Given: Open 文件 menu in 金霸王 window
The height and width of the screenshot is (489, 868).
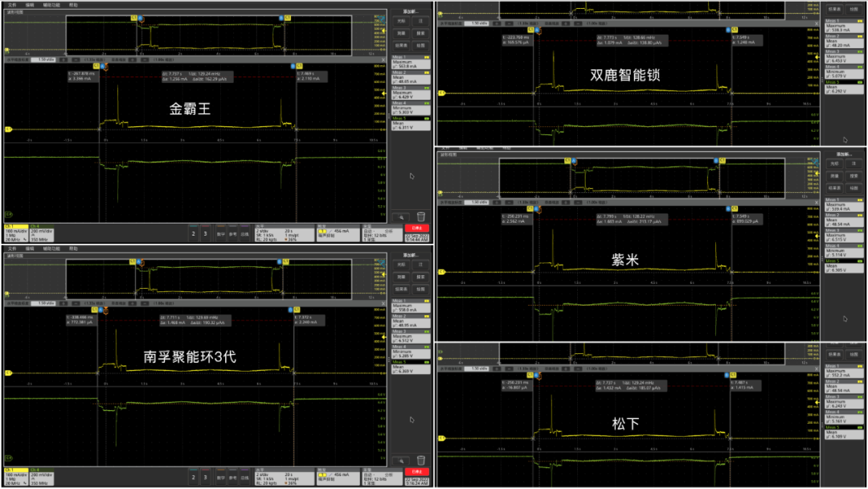Looking at the screenshot, I should pyautogui.click(x=12, y=5).
